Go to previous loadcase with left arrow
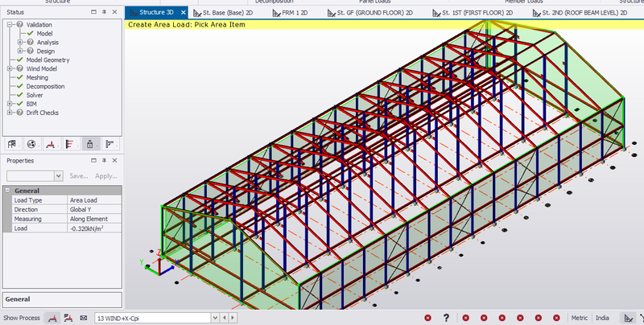The height and width of the screenshot is (325, 644). 225,318
